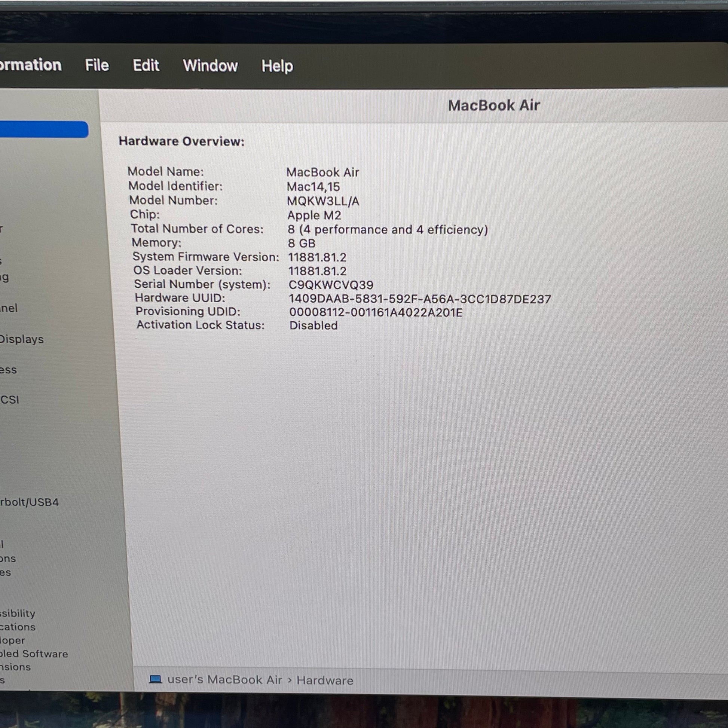This screenshot has width=728, height=728.
Task: Click the laptop icon in path bar
Action: (x=155, y=679)
